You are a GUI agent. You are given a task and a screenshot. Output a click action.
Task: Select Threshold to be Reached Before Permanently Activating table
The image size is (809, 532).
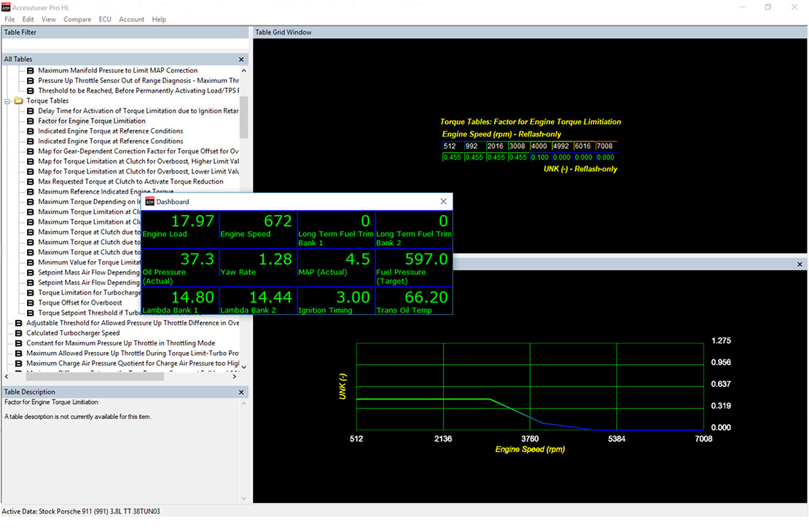click(138, 91)
